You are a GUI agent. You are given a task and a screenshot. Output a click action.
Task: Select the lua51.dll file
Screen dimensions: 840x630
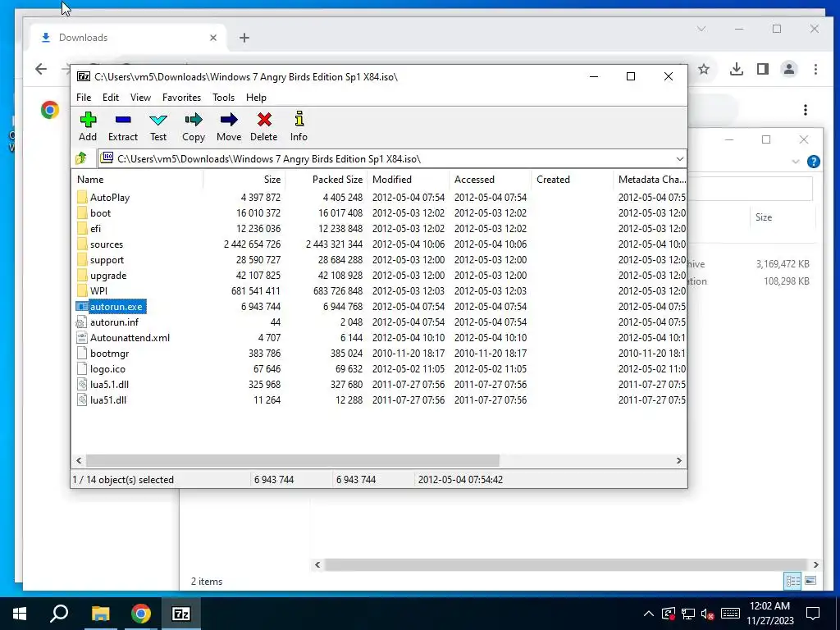click(108, 400)
